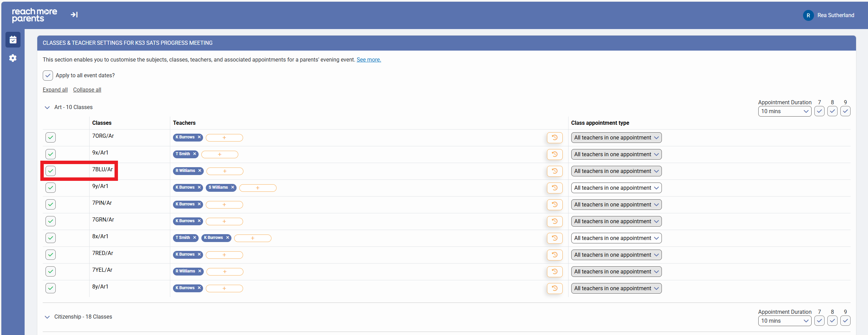Collapse the Citizenship - 18 Classes section
This screenshot has height=335, width=868.
tap(47, 317)
